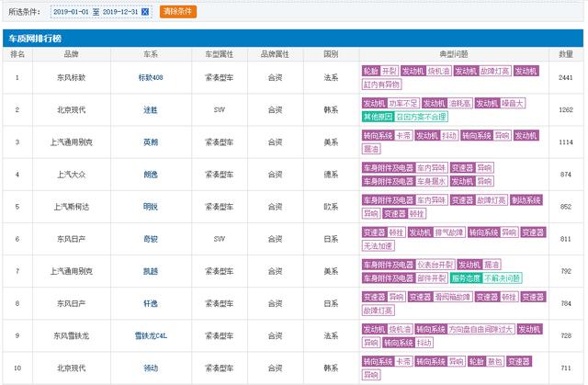Screen dimensions: 588x385
Task: Select the 上汽斯柯达 brand cell
Action: click(x=72, y=207)
